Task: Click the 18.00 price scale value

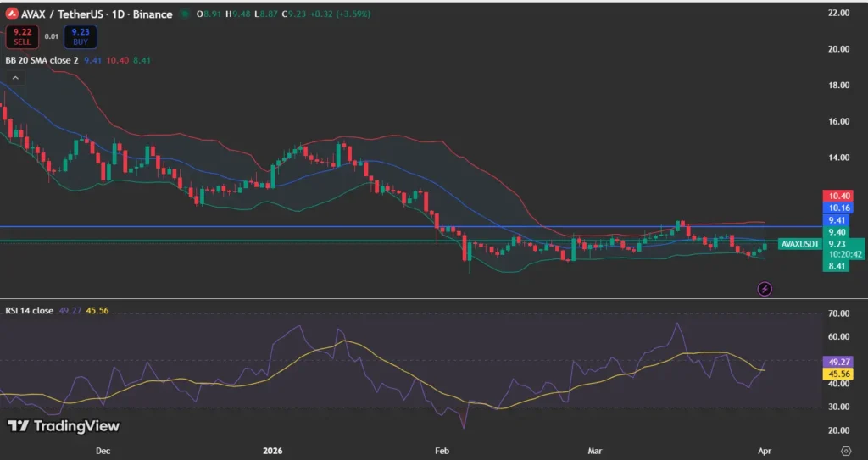Action: [x=838, y=85]
